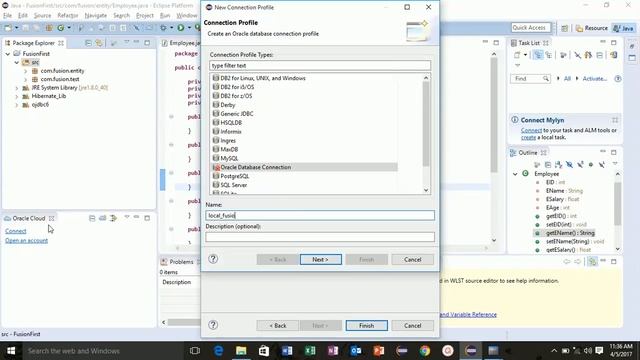Click Next button in Connection Profile dialog

321,260
